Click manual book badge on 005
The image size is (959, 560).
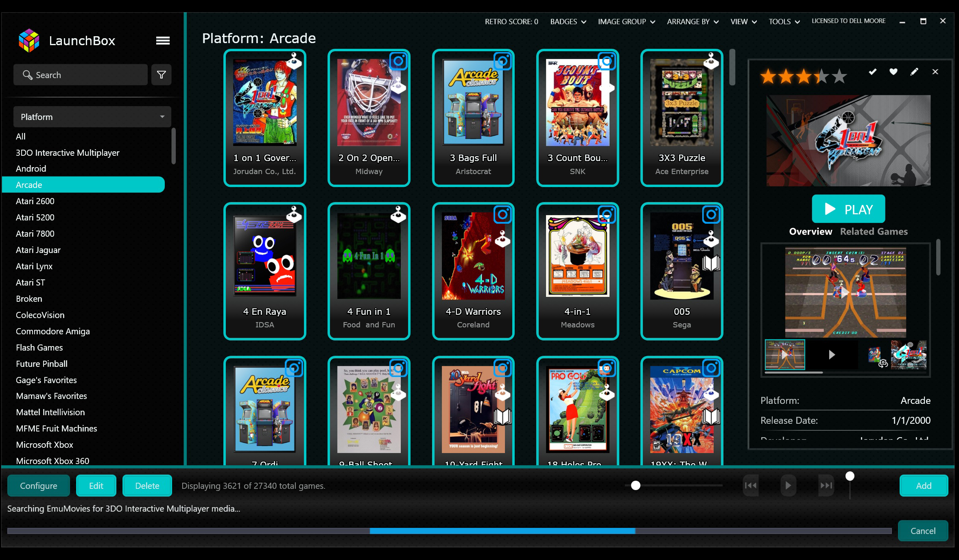coord(711,264)
